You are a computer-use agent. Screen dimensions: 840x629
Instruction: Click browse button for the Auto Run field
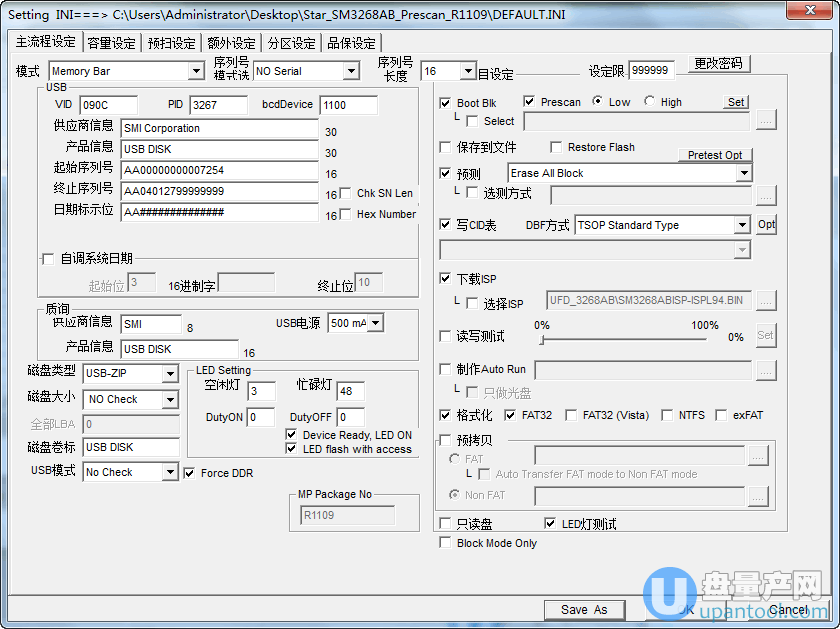(x=765, y=371)
